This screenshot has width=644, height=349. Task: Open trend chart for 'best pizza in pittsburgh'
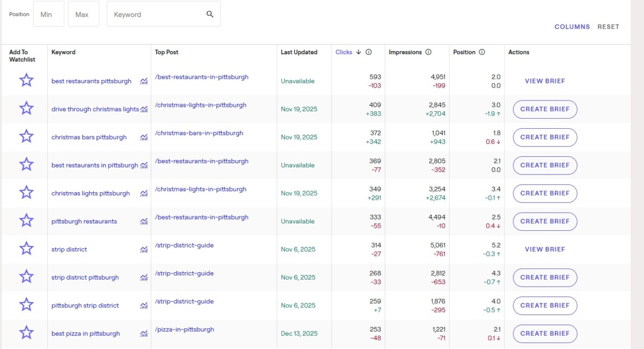[x=143, y=333]
